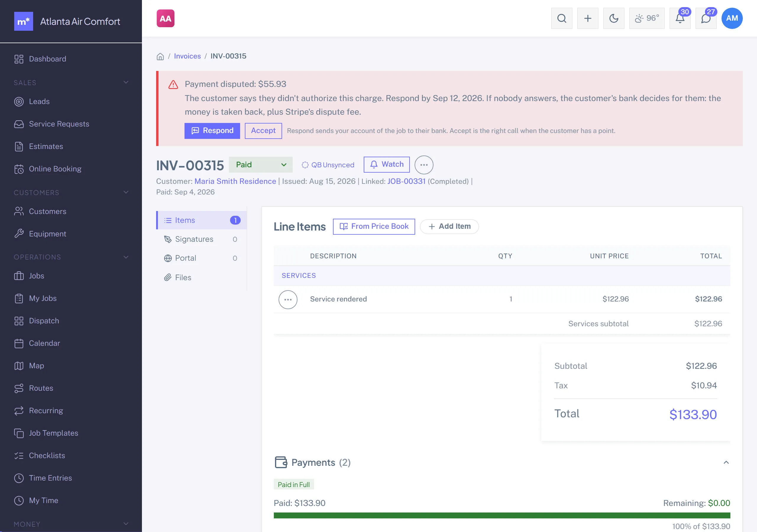The width and height of the screenshot is (757, 532).
Task: Click the Jobs briefcase icon
Action: 19,276
